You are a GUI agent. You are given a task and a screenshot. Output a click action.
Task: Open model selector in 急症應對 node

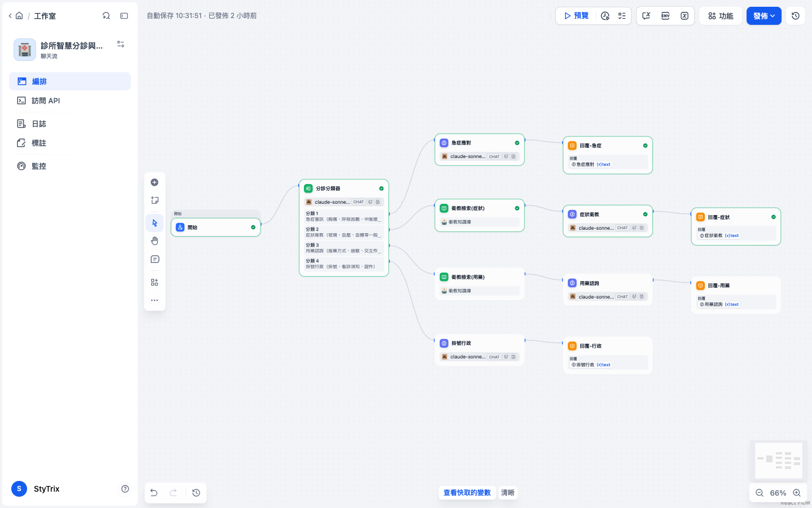[479, 156]
